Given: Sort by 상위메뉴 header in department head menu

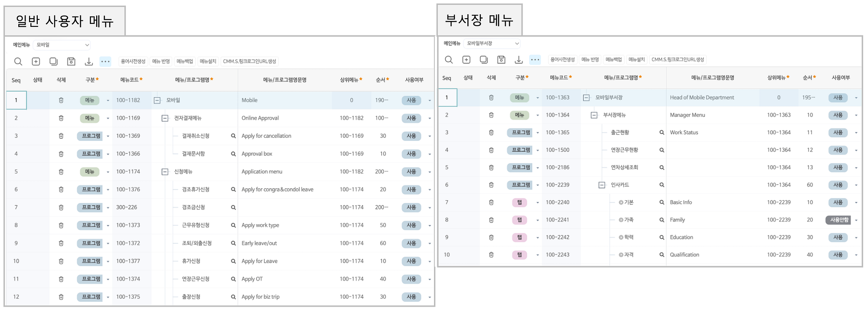Looking at the screenshot, I should [x=778, y=78].
